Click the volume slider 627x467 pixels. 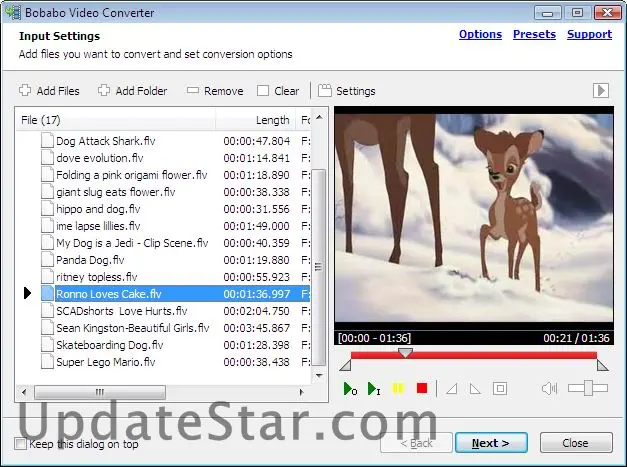(587, 388)
